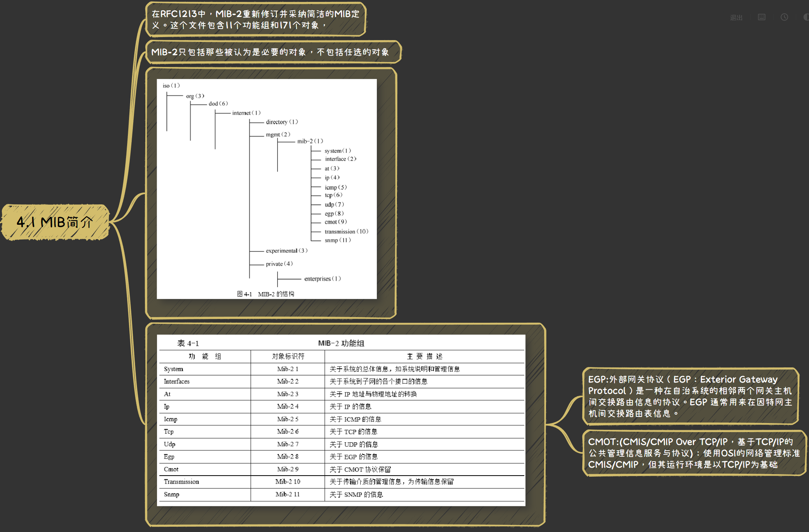This screenshot has width=809, height=532.
Task: Click the description 关于CMOT协议保留
Action: (x=360, y=469)
